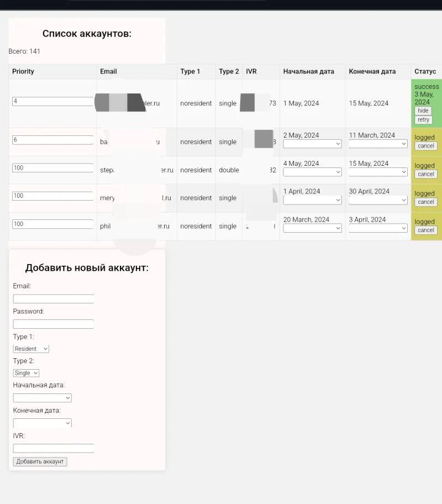Open start date dropdown under 2 May, 2024
Viewport: 442px width, 504px height.
click(312, 144)
